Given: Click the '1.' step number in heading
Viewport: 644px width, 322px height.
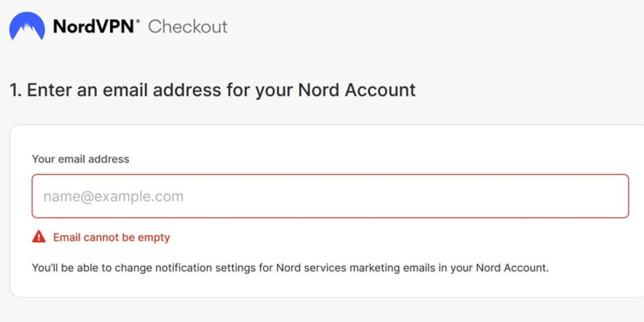Looking at the screenshot, I should tap(16, 90).
